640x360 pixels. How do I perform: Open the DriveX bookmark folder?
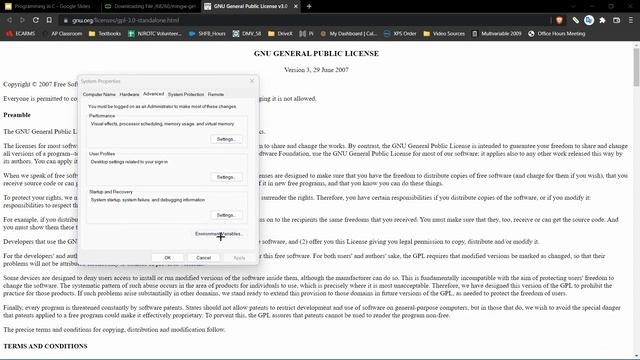coord(280,34)
